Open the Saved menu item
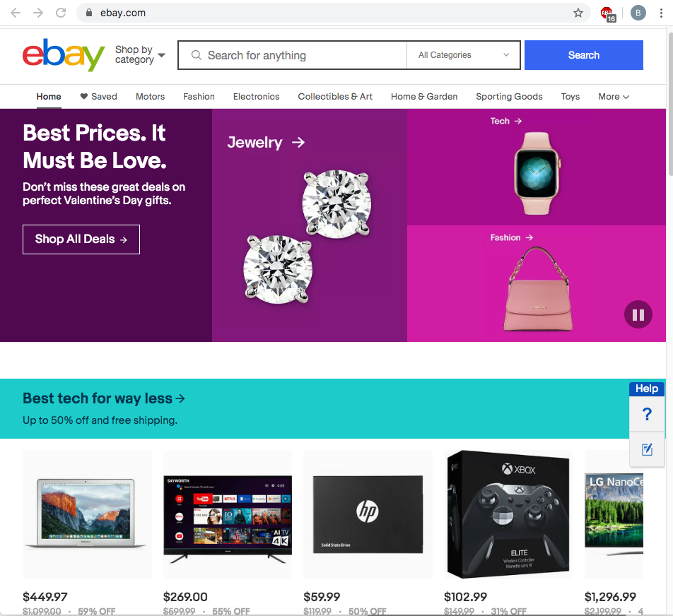The width and height of the screenshot is (673, 616). (98, 97)
